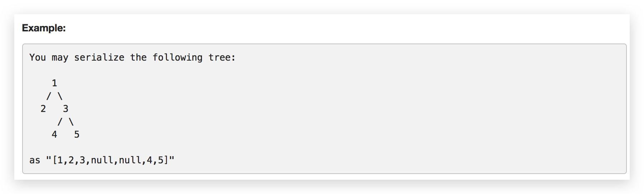Click the word "may" in the first line

tap(60, 57)
